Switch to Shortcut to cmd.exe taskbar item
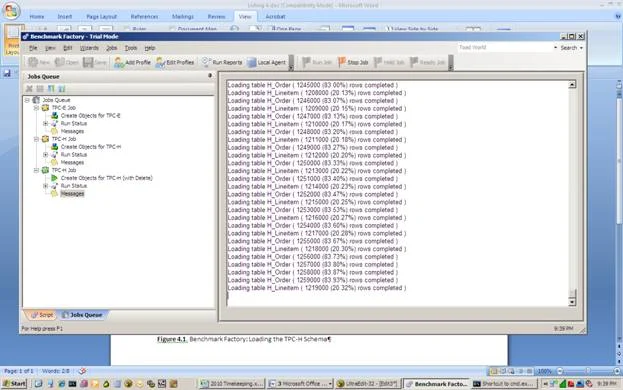 pos(505,384)
